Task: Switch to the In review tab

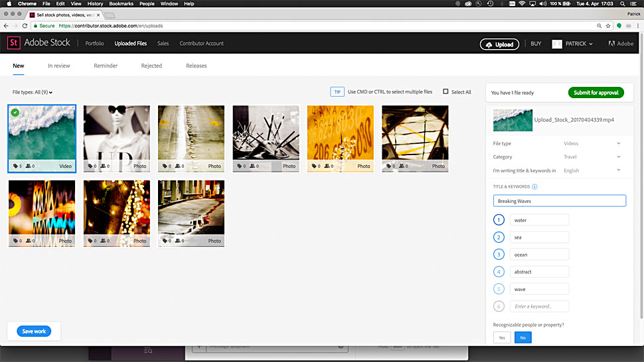Action: [x=58, y=66]
